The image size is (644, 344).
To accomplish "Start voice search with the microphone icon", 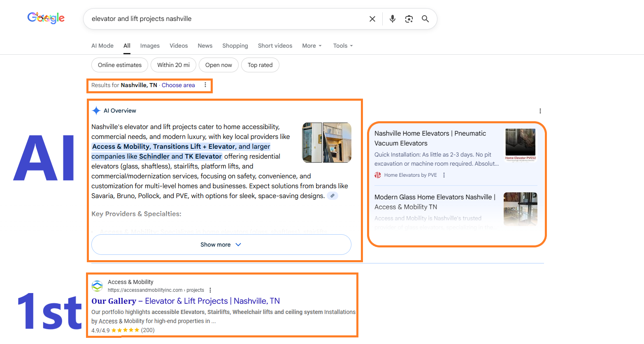I will (393, 19).
